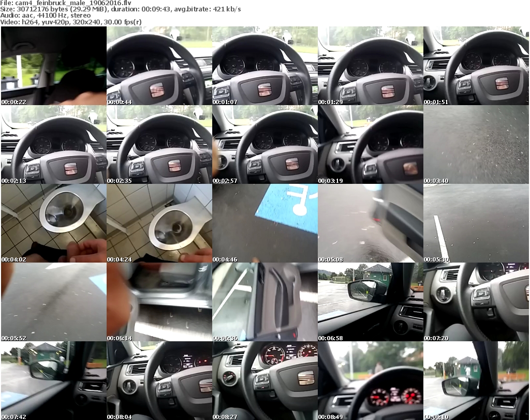Open the dashboard frame at 00:02:13
The image size is (530, 420).
click(x=54, y=144)
